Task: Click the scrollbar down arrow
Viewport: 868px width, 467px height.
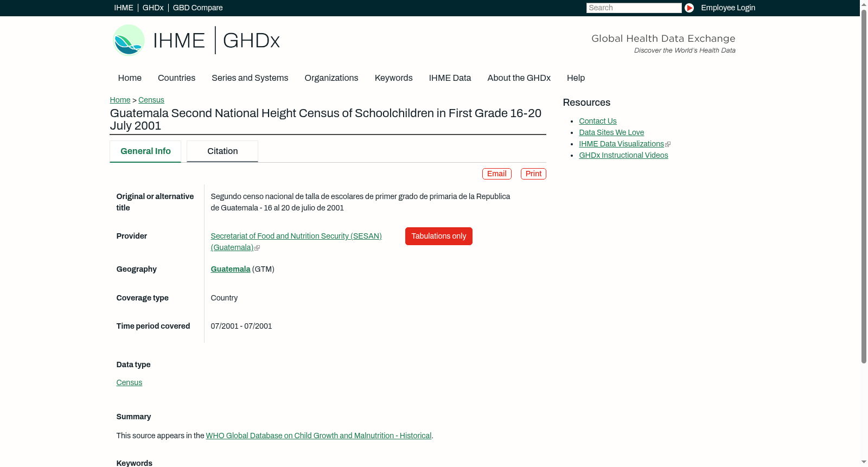Action: coord(864,463)
